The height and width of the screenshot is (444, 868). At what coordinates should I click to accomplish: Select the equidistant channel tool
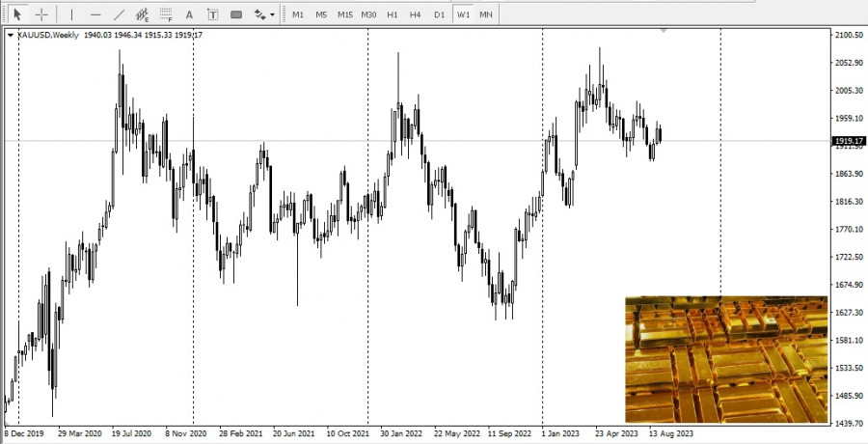click(x=143, y=14)
